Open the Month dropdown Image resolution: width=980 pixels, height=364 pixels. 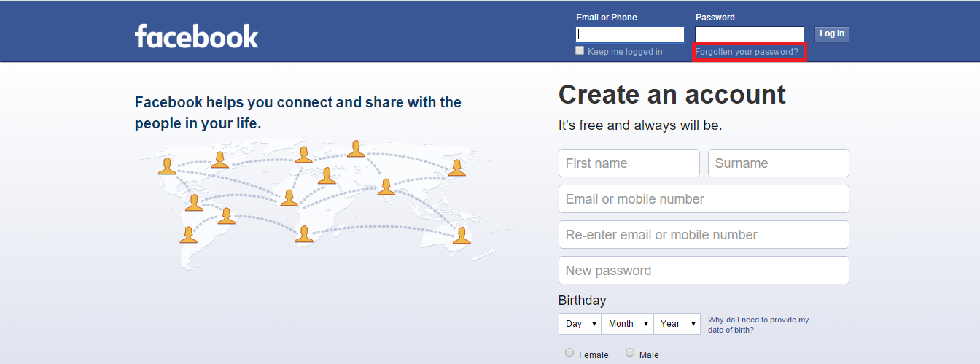click(627, 323)
